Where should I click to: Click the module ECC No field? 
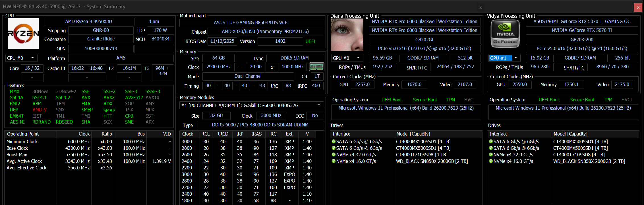click(x=315, y=116)
